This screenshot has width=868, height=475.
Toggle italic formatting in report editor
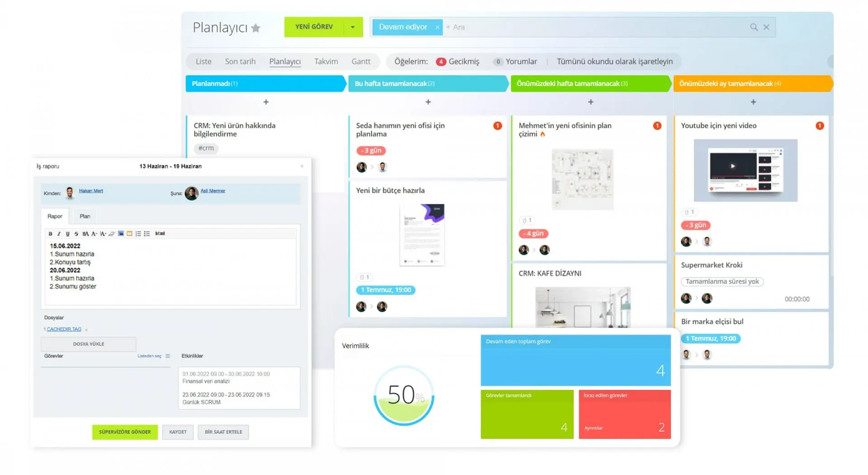59,234
